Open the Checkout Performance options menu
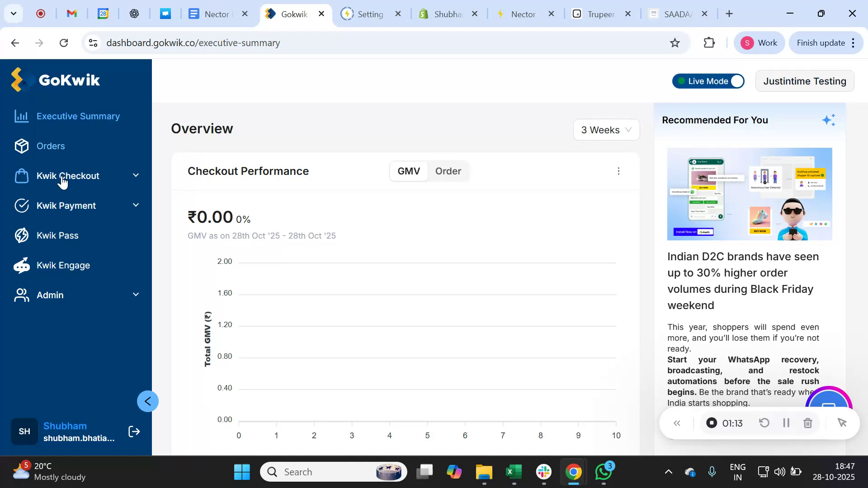The image size is (868, 488). click(x=618, y=171)
